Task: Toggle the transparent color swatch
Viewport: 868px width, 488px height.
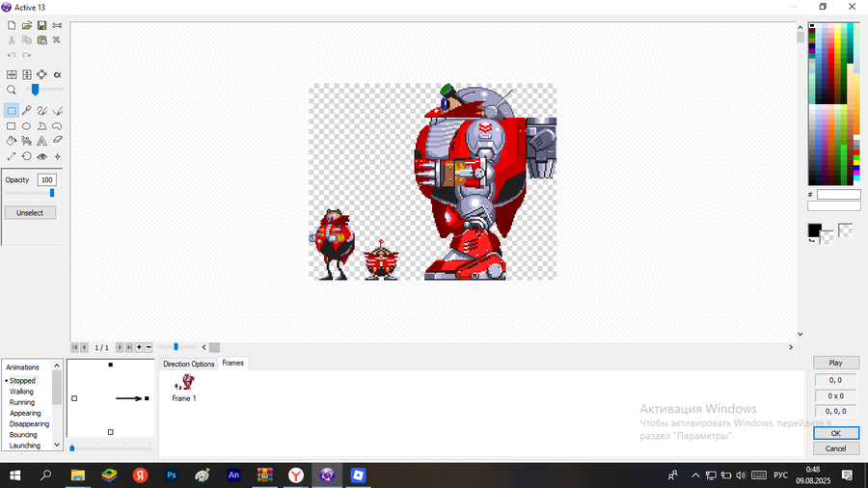Action: [845, 230]
